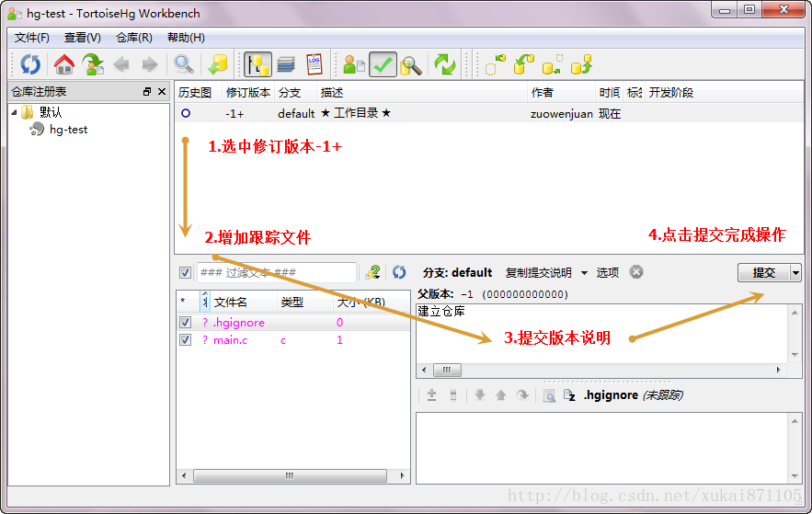Uncheck the .hgignore file checkbox
812x514 pixels.
click(185, 323)
